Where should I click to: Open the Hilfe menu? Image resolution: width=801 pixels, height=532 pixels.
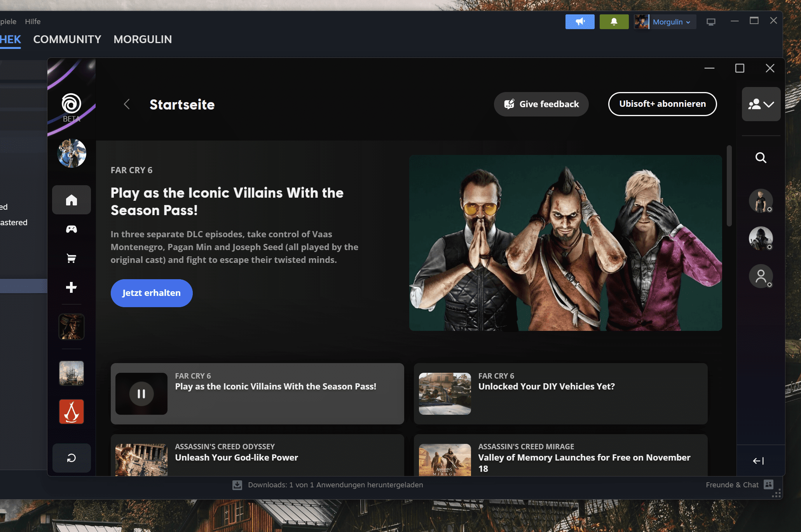coord(33,21)
